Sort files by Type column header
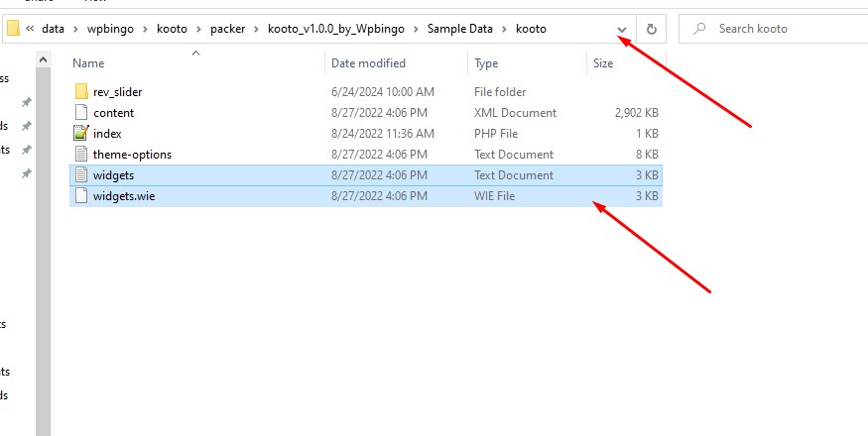The height and width of the screenshot is (436, 868). tap(486, 63)
